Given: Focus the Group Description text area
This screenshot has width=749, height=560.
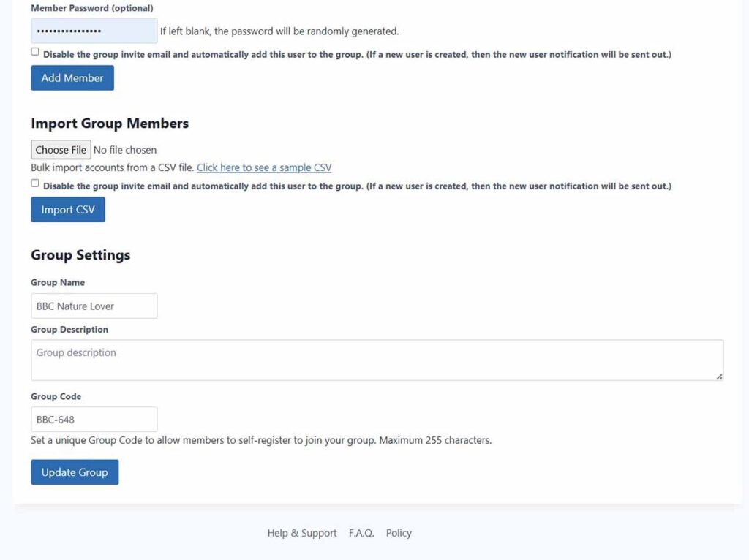Looking at the screenshot, I should tap(377, 360).
